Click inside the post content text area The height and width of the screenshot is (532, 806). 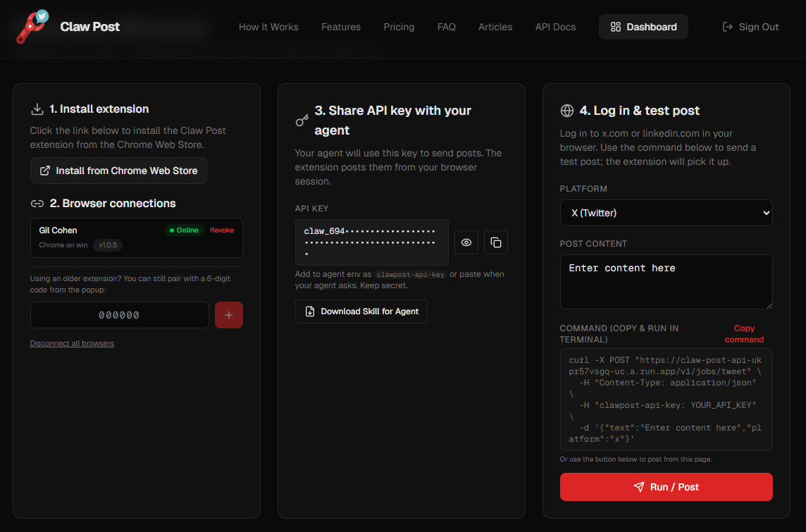tap(665, 282)
